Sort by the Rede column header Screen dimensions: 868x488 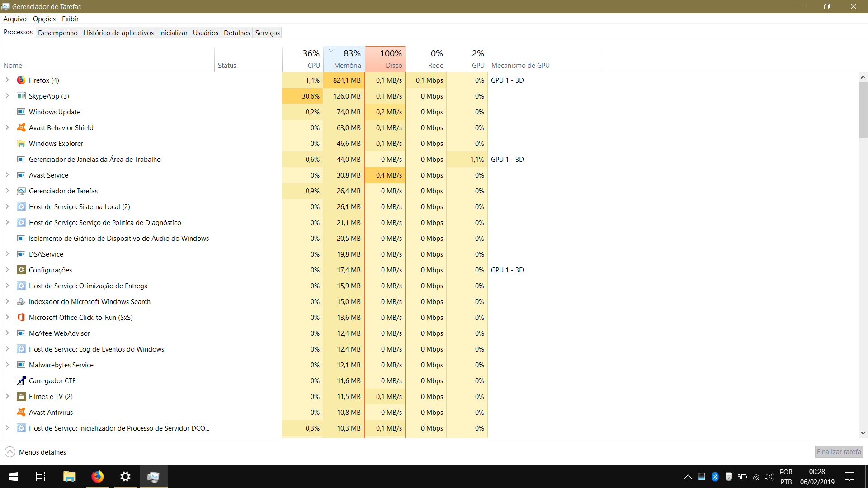pos(426,59)
